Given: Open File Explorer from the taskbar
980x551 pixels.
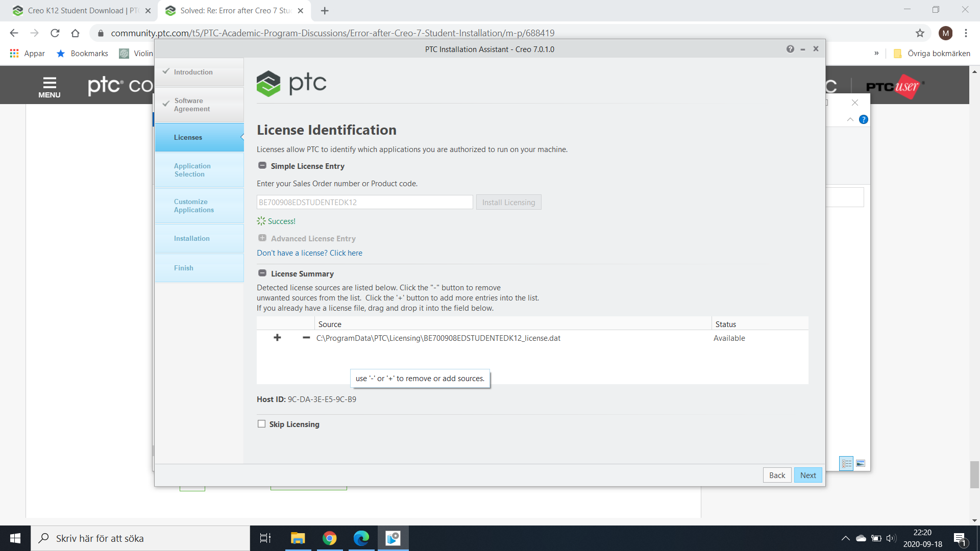Looking at the screenshot, I should pyautogui.click(x=298, y=538).
